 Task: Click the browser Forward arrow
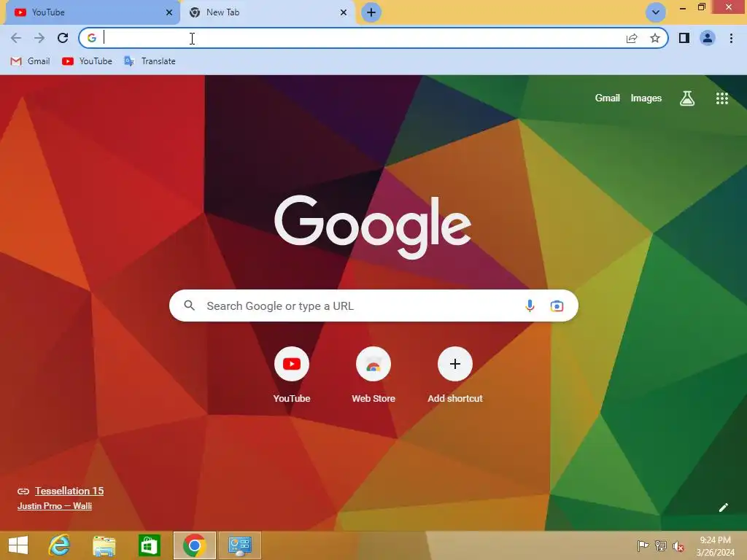39,38
